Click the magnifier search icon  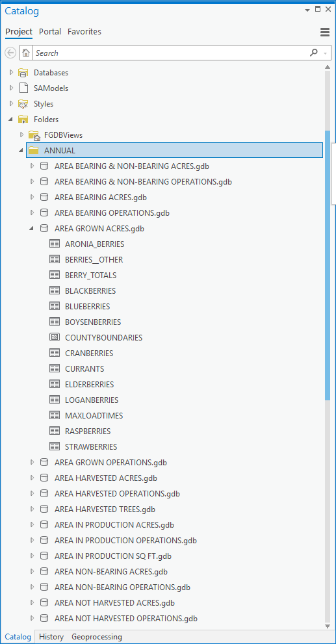314,53
